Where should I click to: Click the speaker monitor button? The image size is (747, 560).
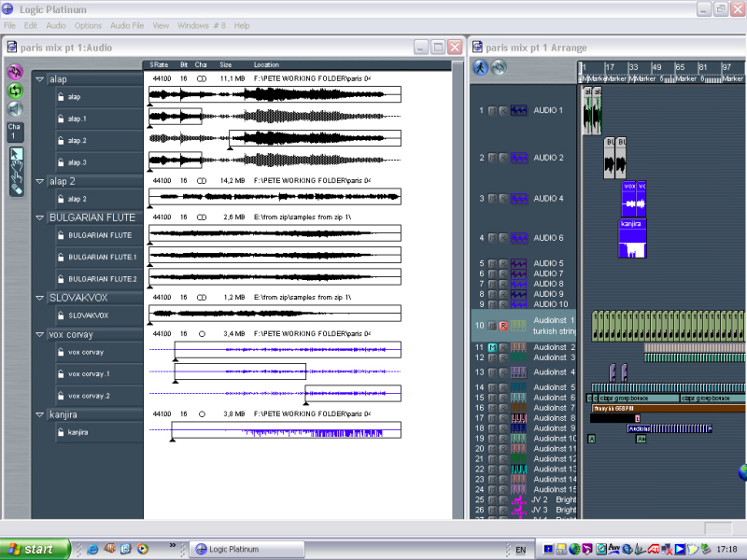tap(15, 109)
